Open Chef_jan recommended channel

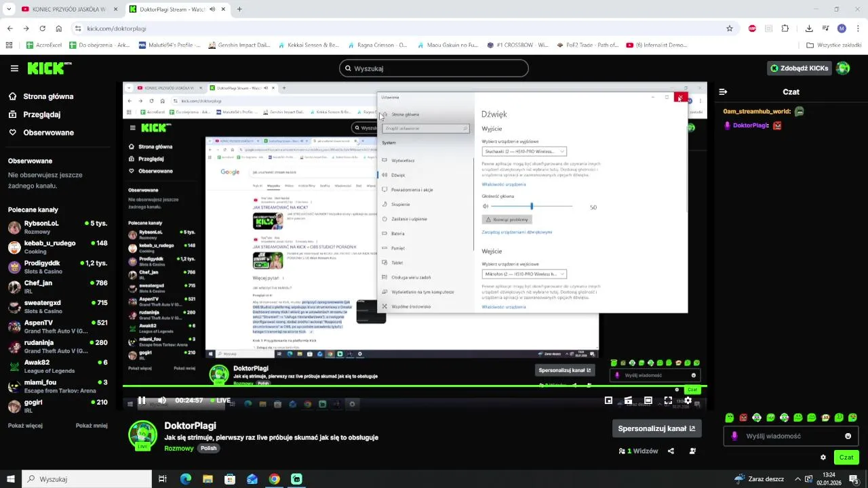pos(57,287)
